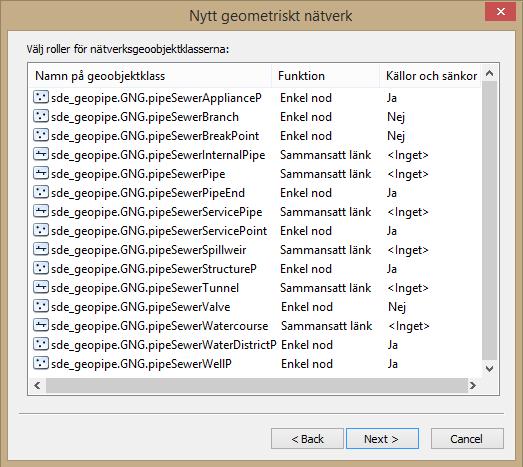Open Funktion cell for pipeSewerApplianceP
The image size is (523, 467).
(306, 98)
